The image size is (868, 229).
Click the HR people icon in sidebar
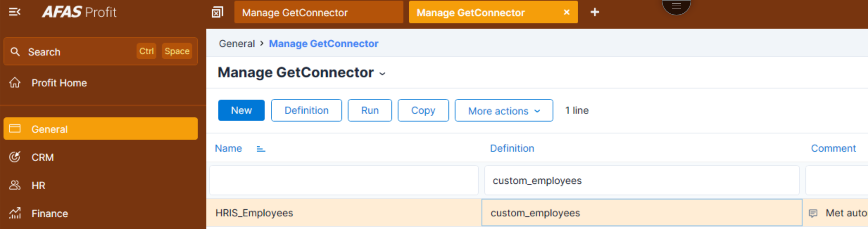tap(15, 185)
